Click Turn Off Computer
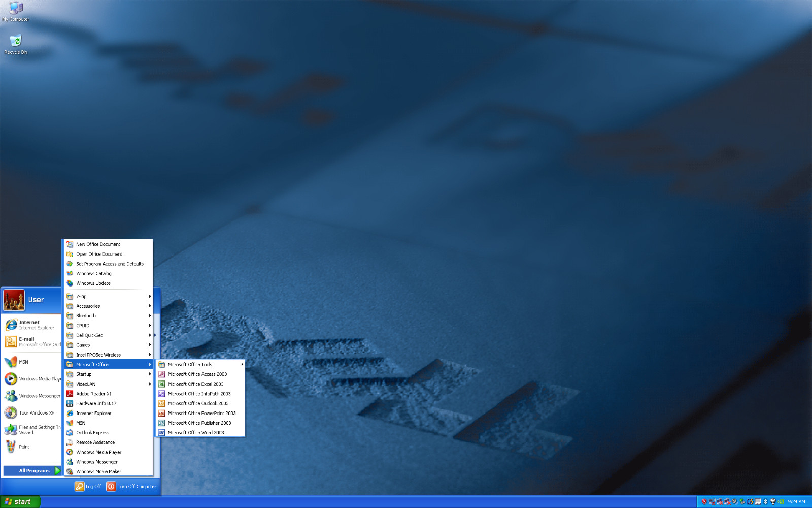This screenshot has height=508, width=812. tap(131, 487)
